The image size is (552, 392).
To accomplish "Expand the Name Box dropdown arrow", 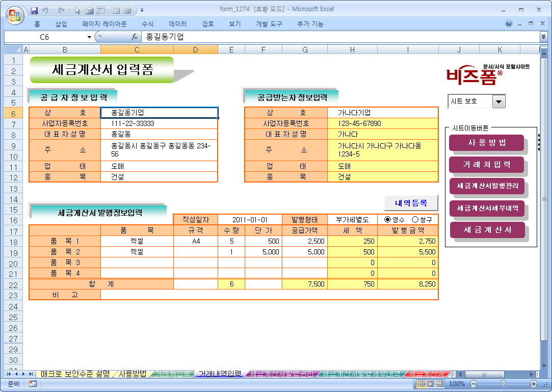I will pyautogui.click(x=89, y=37).
